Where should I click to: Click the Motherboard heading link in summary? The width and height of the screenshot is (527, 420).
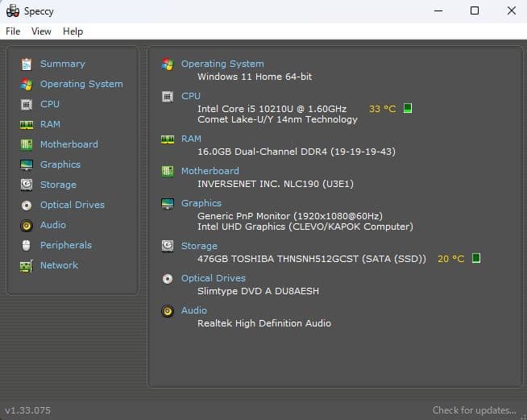pyautogui.click(x=210, y=171)
